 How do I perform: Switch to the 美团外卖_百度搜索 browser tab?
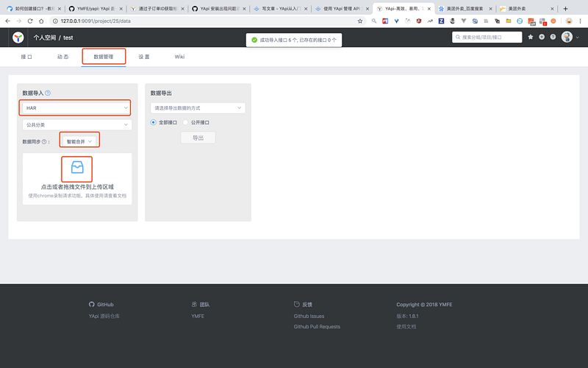[465, 9]
